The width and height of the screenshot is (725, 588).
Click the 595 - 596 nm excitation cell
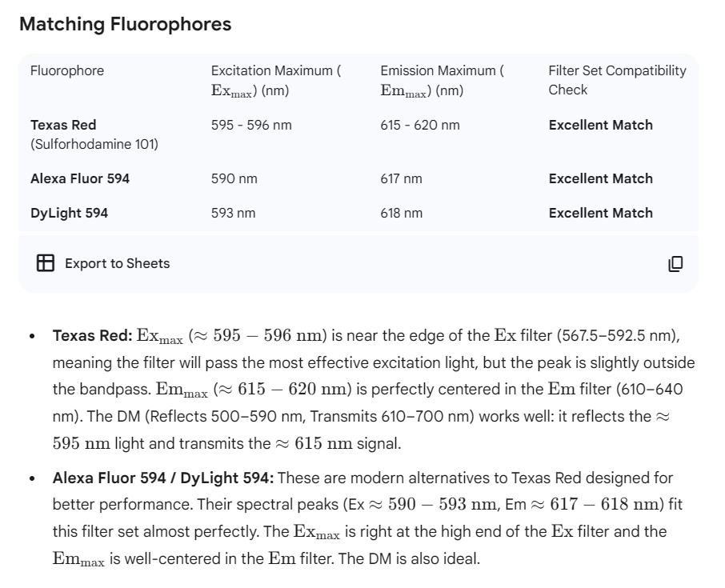coord(246,125)
